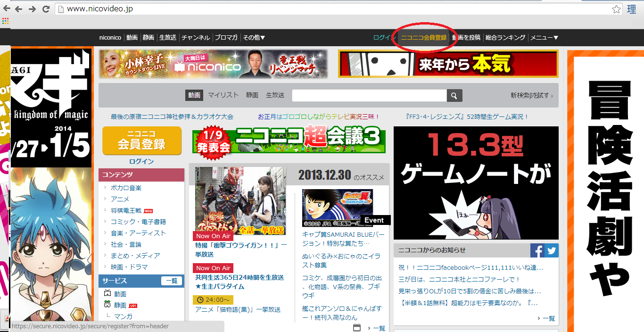The width and height of the screenshot is (644, 332).
Task: Open 映画・ドラマ category
Action: [129, 267]
